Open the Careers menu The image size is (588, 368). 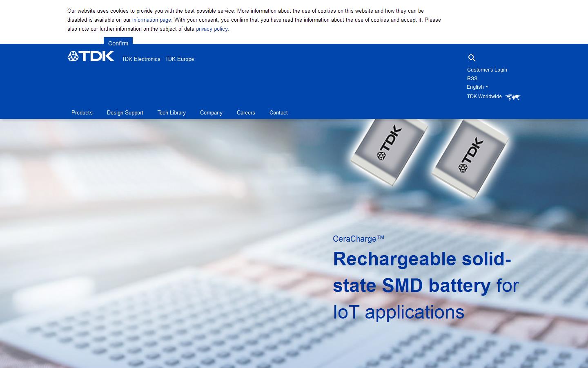pyautogui.click(x=246, y=113)
